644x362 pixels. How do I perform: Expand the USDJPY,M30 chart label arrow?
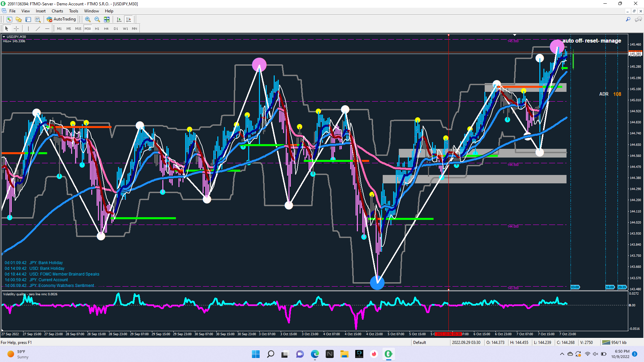[x=4, y=37]
